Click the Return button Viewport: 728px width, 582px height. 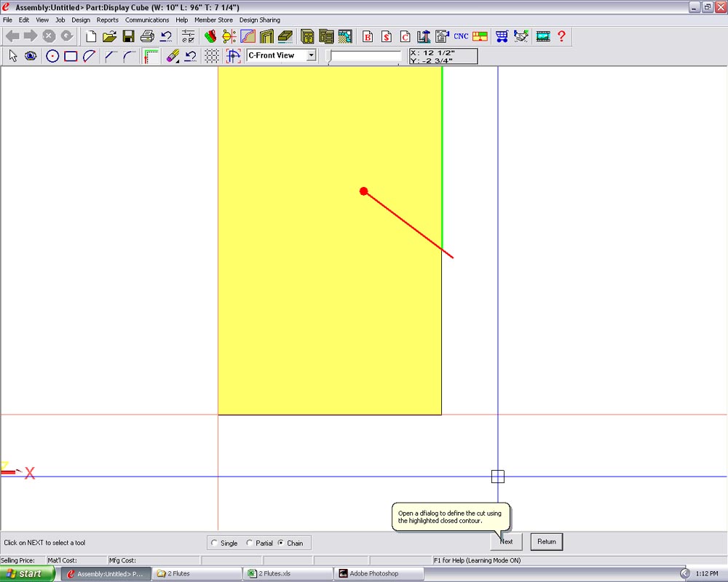(547, 541)
